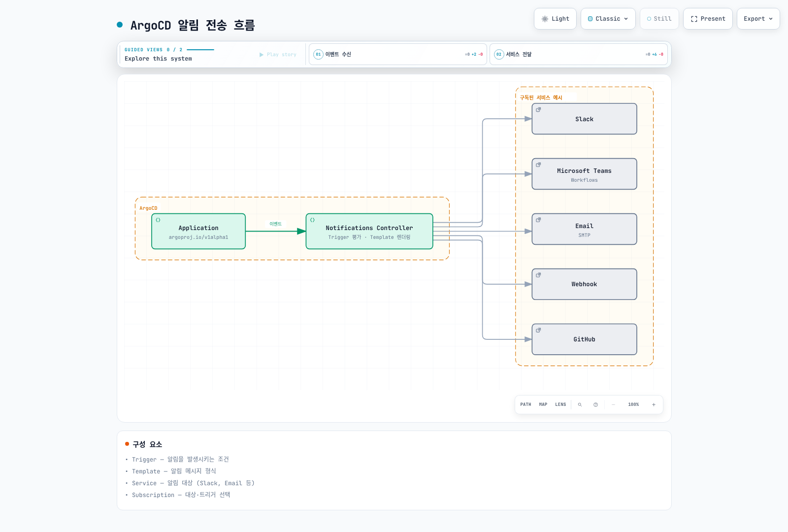
Task: Click the Microsoft Teams node
Action: (x=584, y=174)
